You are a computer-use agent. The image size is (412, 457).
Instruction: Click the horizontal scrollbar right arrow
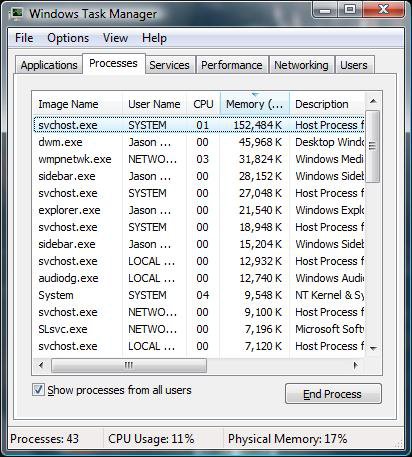tap(356, 365)
